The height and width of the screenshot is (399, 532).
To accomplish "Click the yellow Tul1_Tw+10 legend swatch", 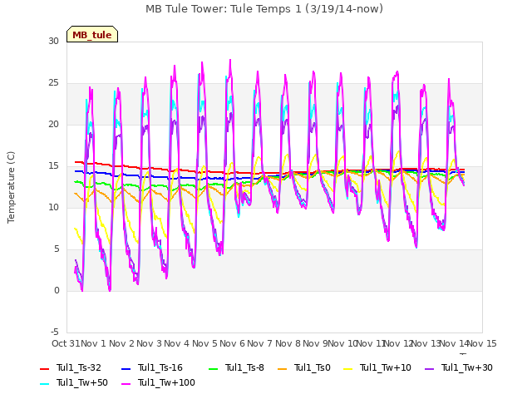I will [348, 368].
